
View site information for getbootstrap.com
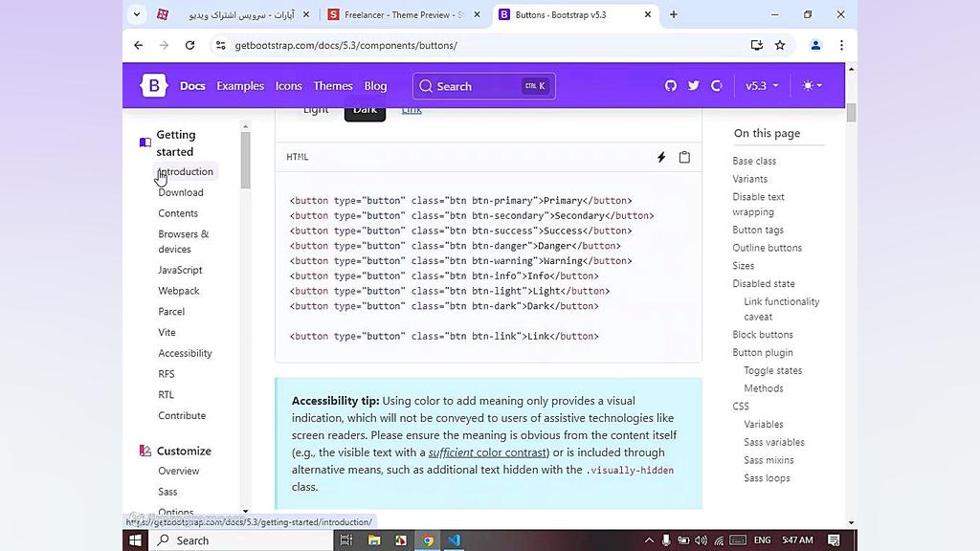[x=221, y=45]
